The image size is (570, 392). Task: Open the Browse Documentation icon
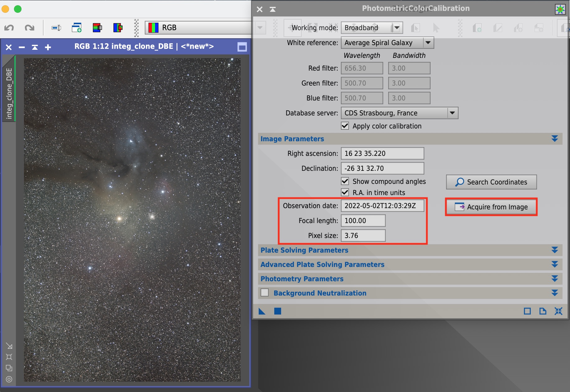coord(543,311)
